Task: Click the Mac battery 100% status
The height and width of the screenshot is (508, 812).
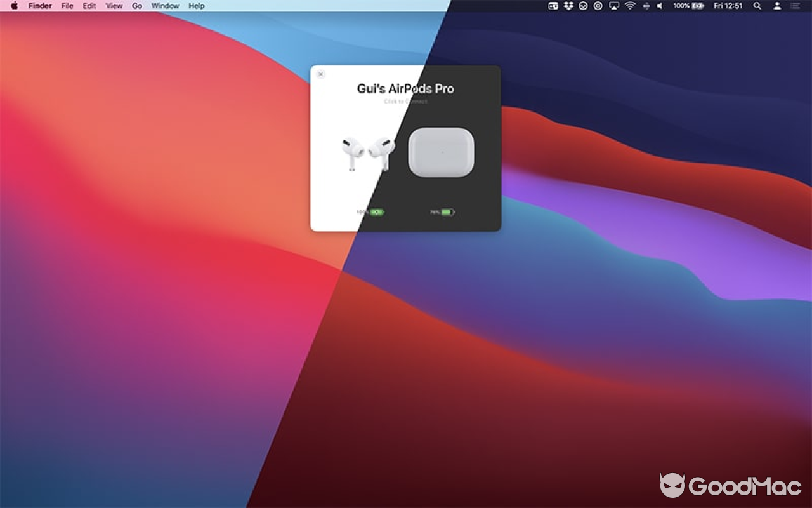Action: tap(688, 6)
